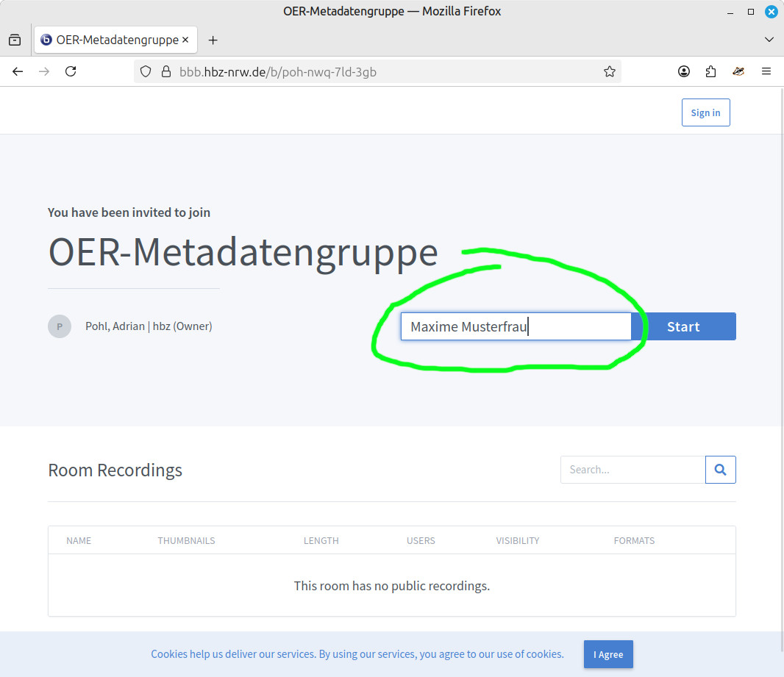Switch to the OER-Metadatengruppe tab

point(110,40)
